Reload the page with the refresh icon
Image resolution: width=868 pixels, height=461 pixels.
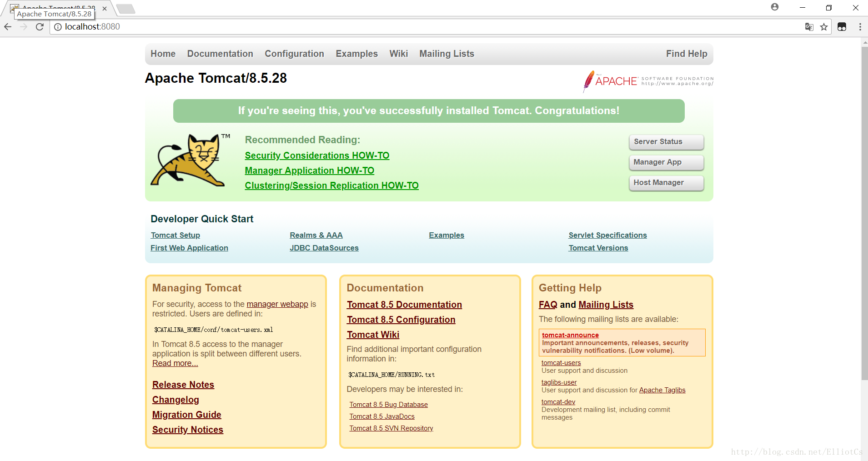pyautogui.click(x=40, y=27)
